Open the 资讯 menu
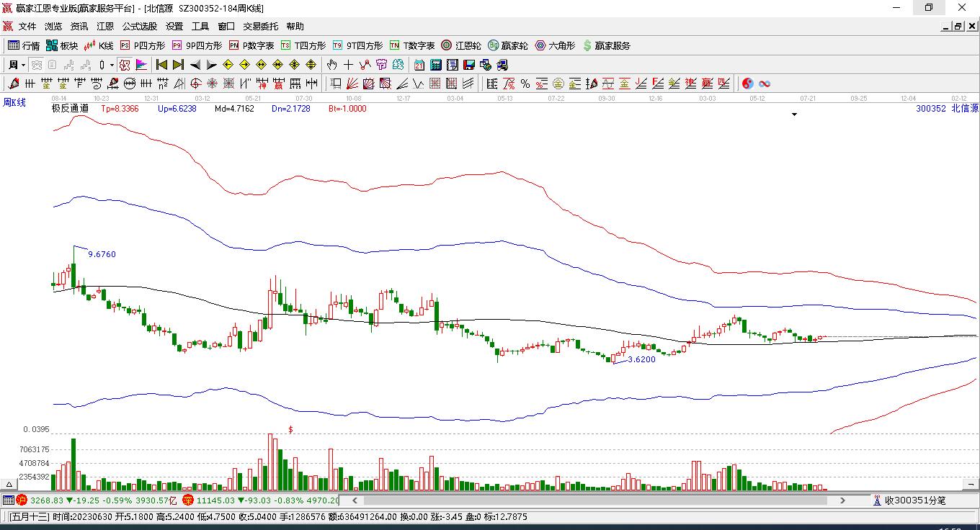The image size is (980, 530). 79,27
